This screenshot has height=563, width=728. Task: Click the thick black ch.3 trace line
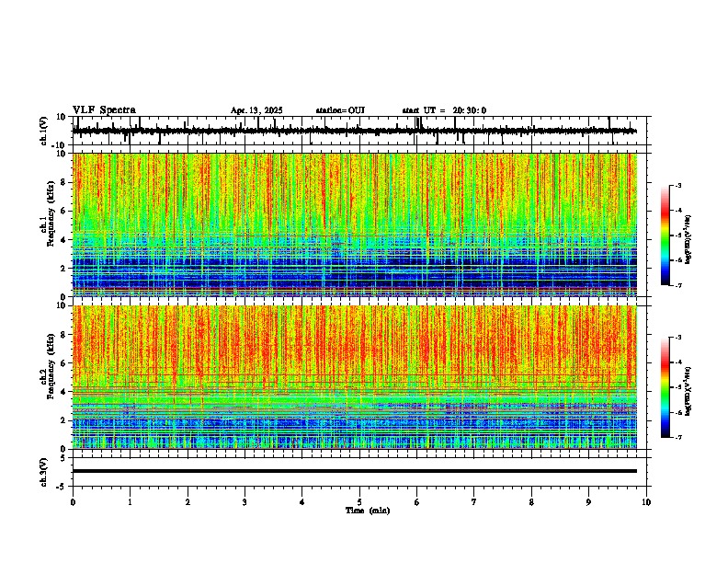354,471
